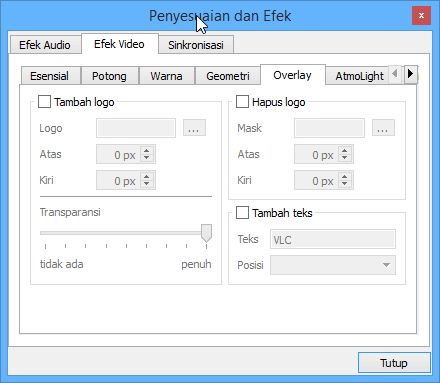The width and height of the screenshot is (440, 383).
Task: Open the Warna sub-tab
Action: [166, 76]
